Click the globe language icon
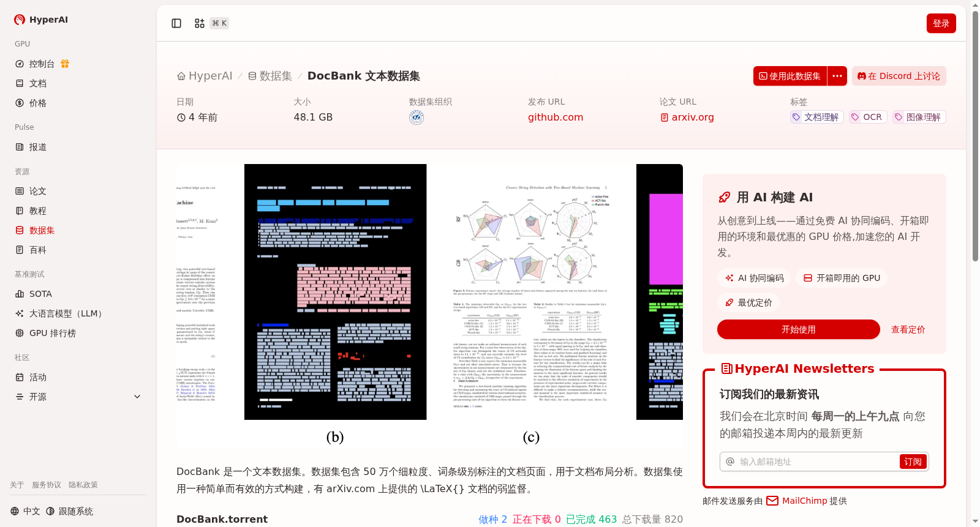The image size is (980, 527). [x=15, y=511]
